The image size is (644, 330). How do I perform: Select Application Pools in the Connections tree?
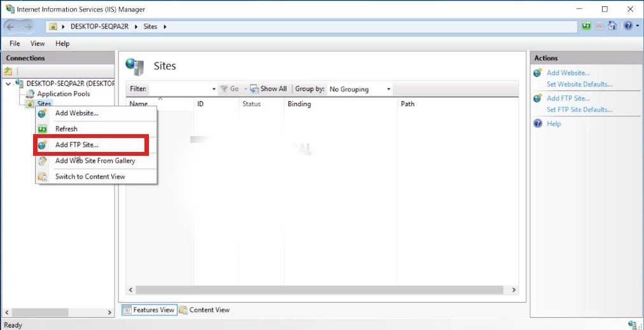(x=63, y=94)
